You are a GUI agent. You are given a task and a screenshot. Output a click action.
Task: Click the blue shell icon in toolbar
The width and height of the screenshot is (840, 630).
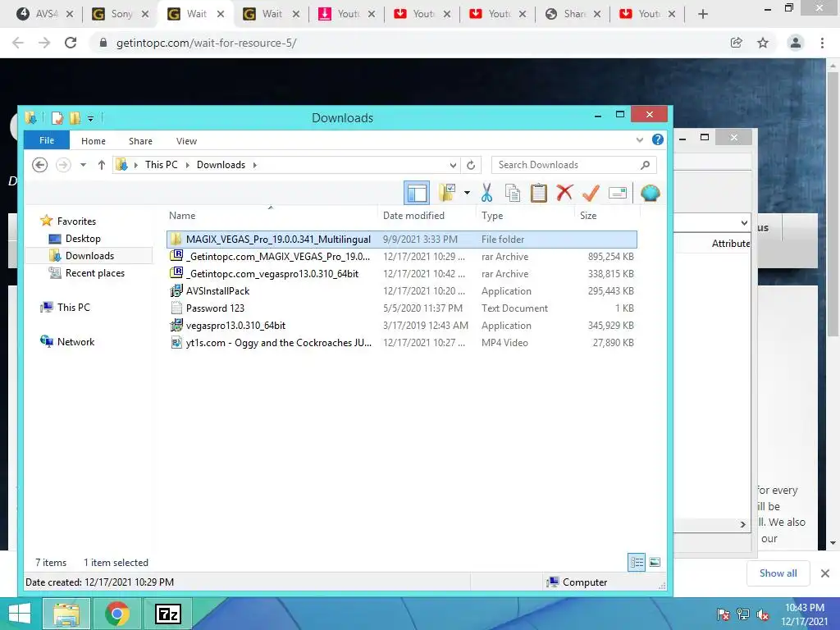pyautogui.click(x=650, y=193)
